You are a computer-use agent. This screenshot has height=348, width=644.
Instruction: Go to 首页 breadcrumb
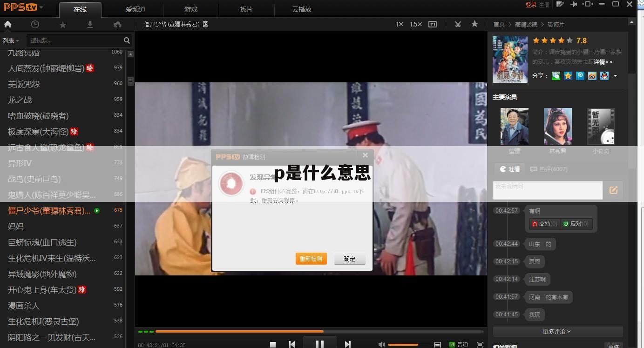[x=499, y=24]
